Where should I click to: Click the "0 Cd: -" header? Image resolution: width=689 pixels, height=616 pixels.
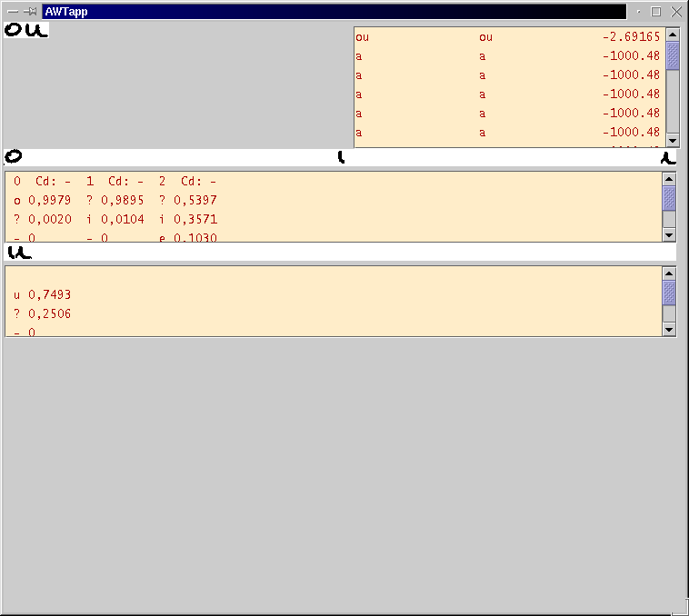(42, 181)
